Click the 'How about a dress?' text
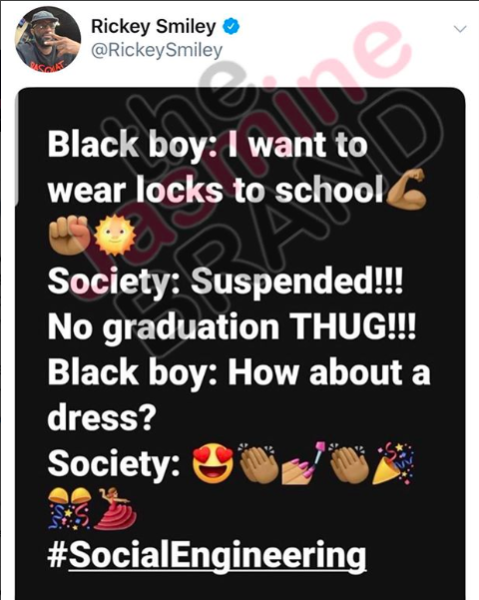 coord(239,395)
